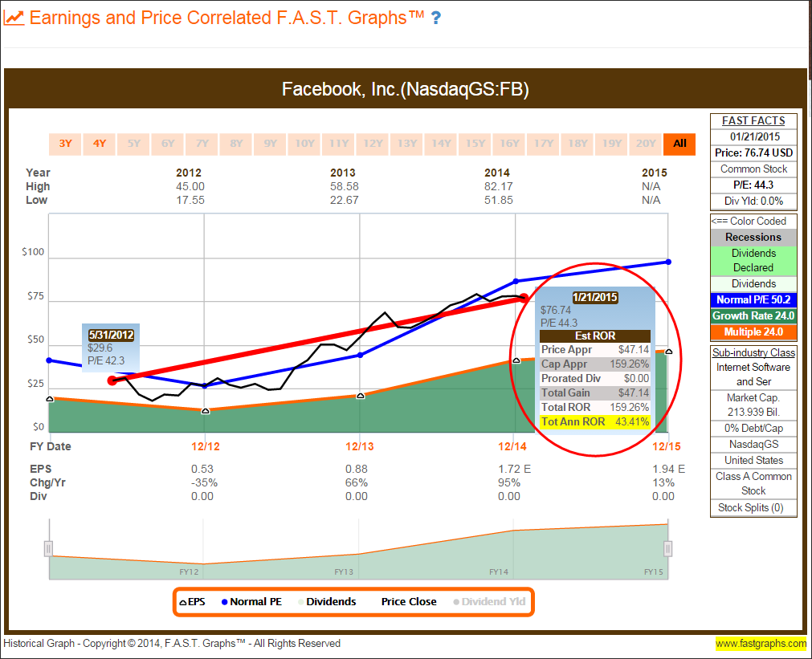Click the 0% Debt/Cap entry

pos(753,428)
